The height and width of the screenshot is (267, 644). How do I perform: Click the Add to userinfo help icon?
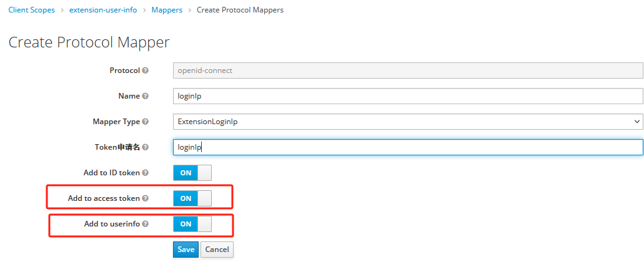click(x=146, y=224)
